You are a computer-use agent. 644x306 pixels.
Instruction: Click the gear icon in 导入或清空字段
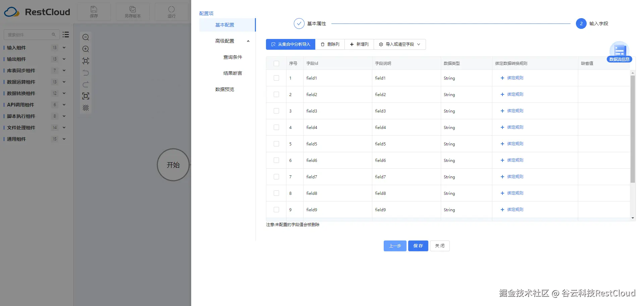381,44
